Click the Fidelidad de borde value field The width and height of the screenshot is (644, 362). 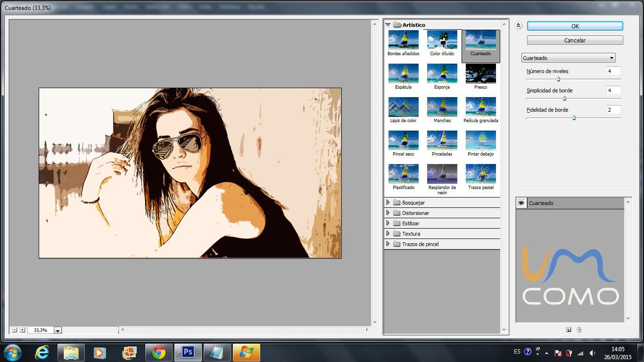click(613, 110)
